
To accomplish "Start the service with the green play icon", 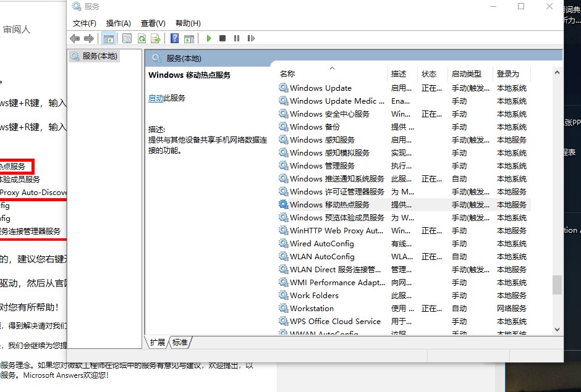I will (209, 38).
